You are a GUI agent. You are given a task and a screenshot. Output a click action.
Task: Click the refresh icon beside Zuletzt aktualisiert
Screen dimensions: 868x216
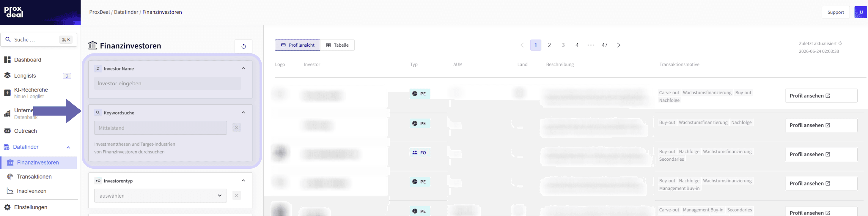coord(840,43)
